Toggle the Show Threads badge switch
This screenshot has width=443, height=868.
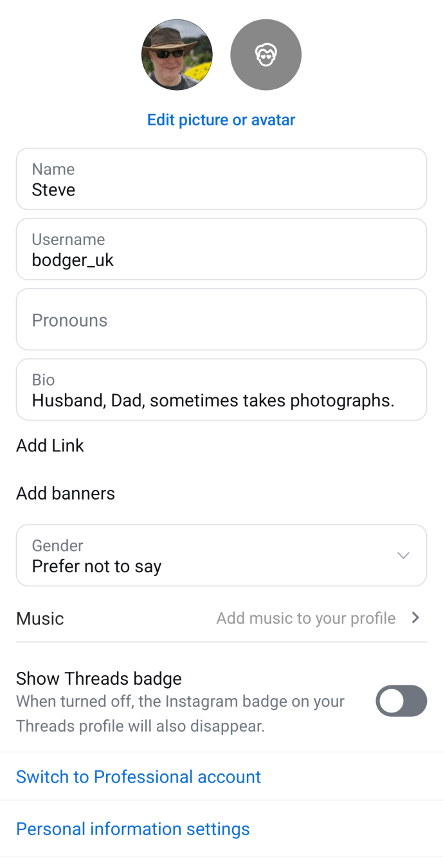click(401, 701)
